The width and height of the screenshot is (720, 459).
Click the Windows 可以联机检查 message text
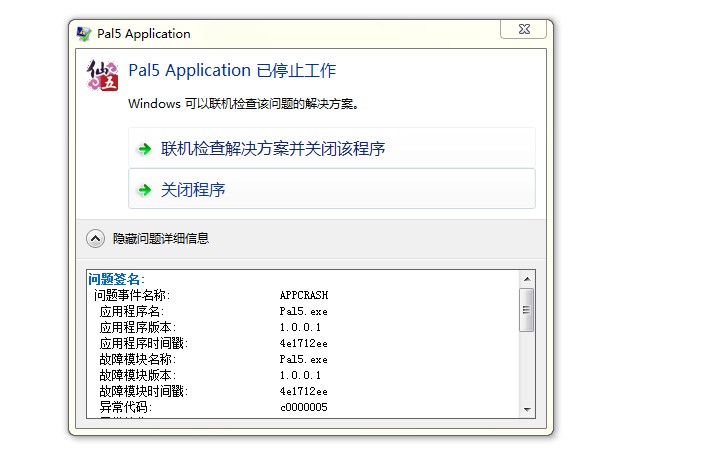tap(243, 104)
